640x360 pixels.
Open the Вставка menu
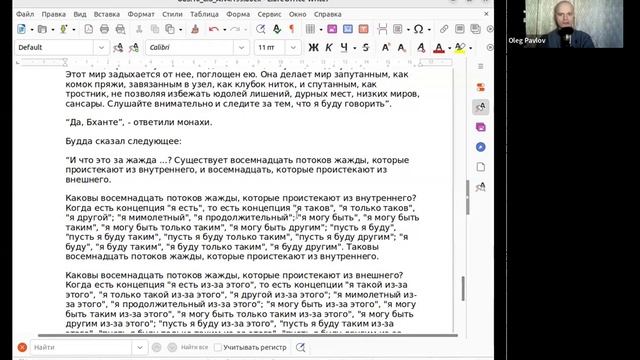(107, 14)
